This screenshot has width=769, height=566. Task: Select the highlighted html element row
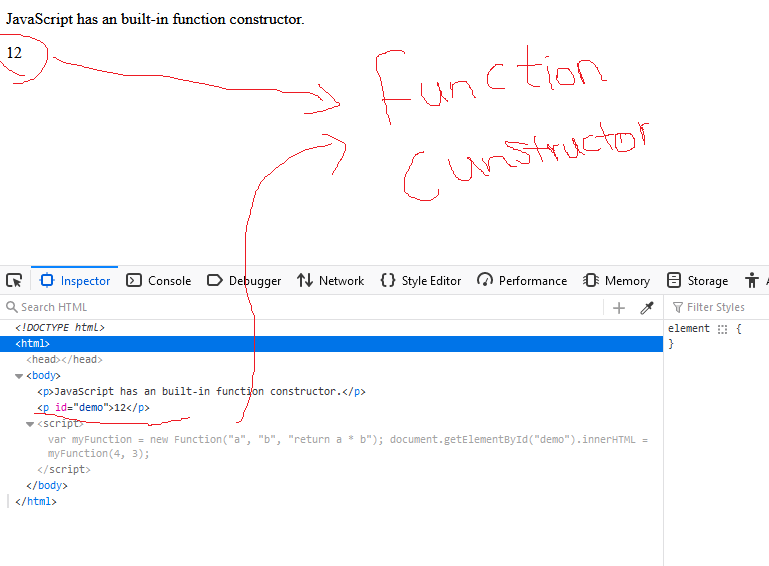coord(332,343)
